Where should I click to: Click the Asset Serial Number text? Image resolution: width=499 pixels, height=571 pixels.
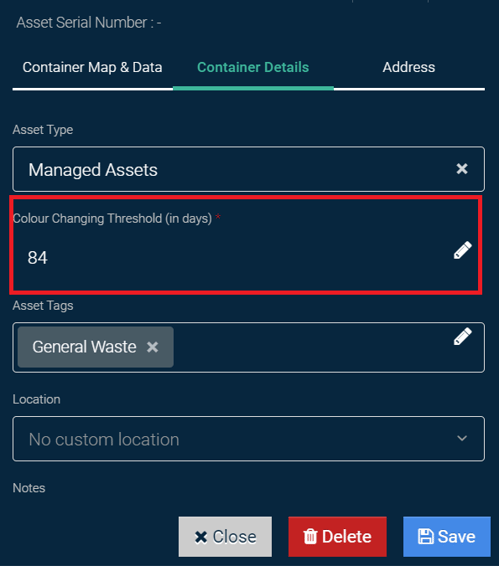[89, 23]
